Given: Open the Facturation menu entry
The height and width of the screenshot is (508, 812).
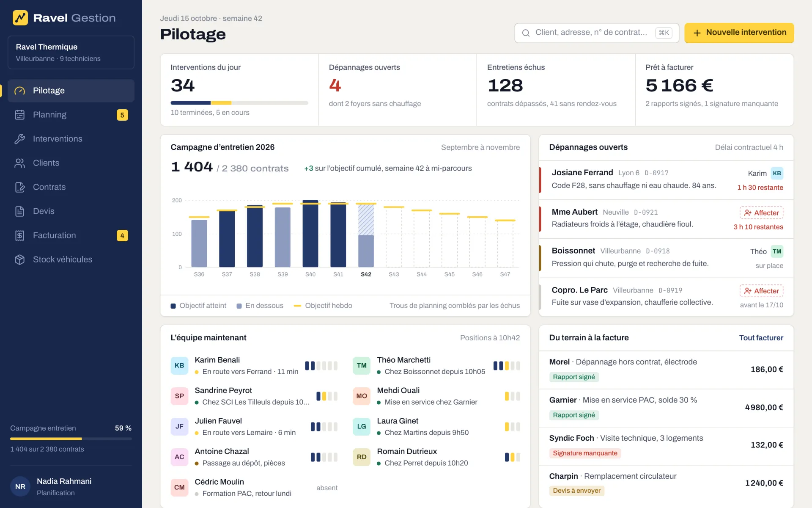Looking at the screenshot, I should (71, 235).
